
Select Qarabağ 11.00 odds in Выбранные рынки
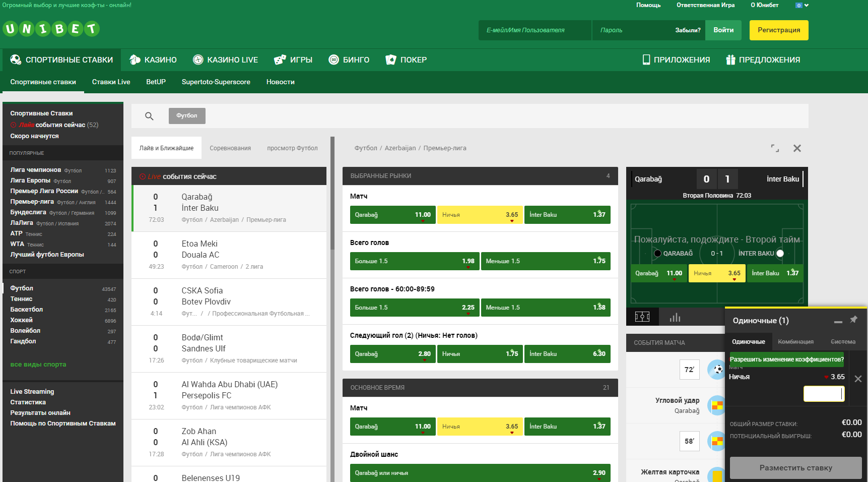392,215
